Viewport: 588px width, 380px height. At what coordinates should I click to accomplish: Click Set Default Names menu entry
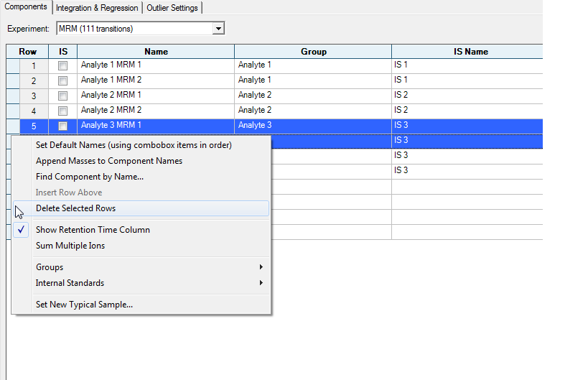pyautogui.click(x=134, y=145)
